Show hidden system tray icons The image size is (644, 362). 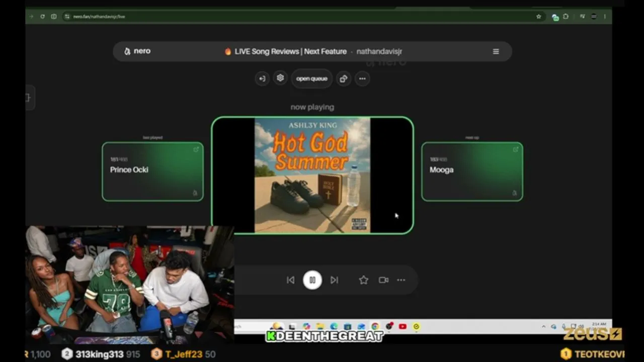[x=543, y=327]
